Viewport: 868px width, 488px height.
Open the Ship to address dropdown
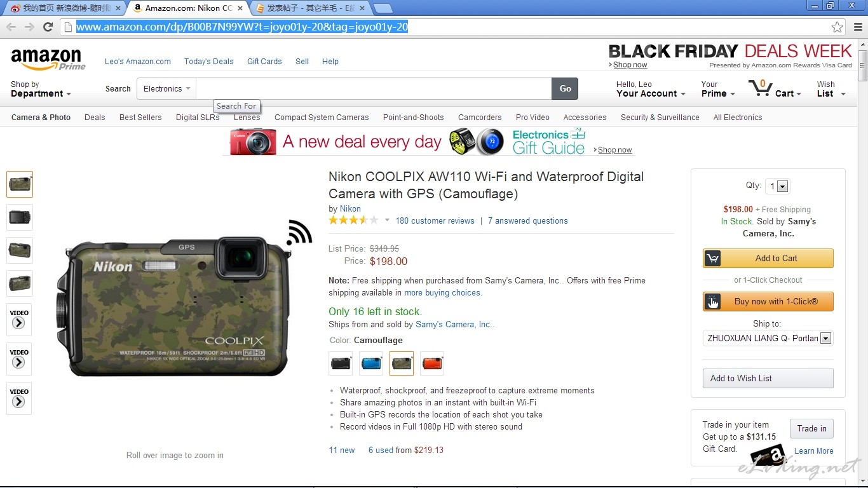(768, 338)
